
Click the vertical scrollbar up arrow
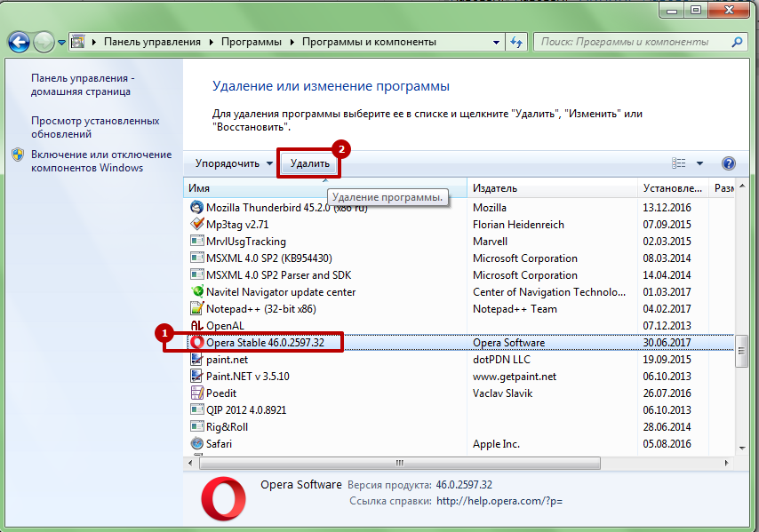pyautogui.click(x=742, y=187)
